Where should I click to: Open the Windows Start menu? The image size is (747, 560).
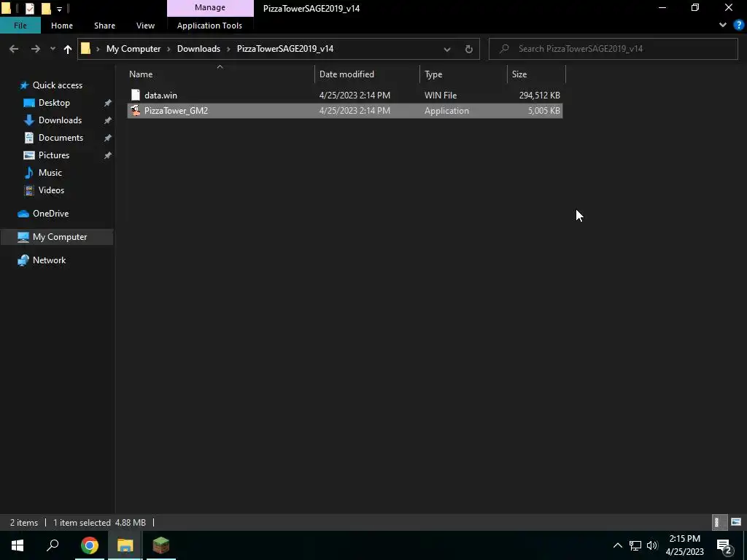tap(18, 545)
